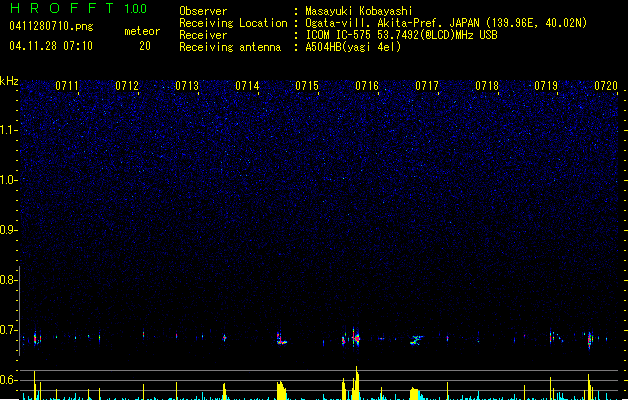The width and height of the screenshot is (629, 400).
Task: Click the kHz axis unit label
Action: pos(9,81)
